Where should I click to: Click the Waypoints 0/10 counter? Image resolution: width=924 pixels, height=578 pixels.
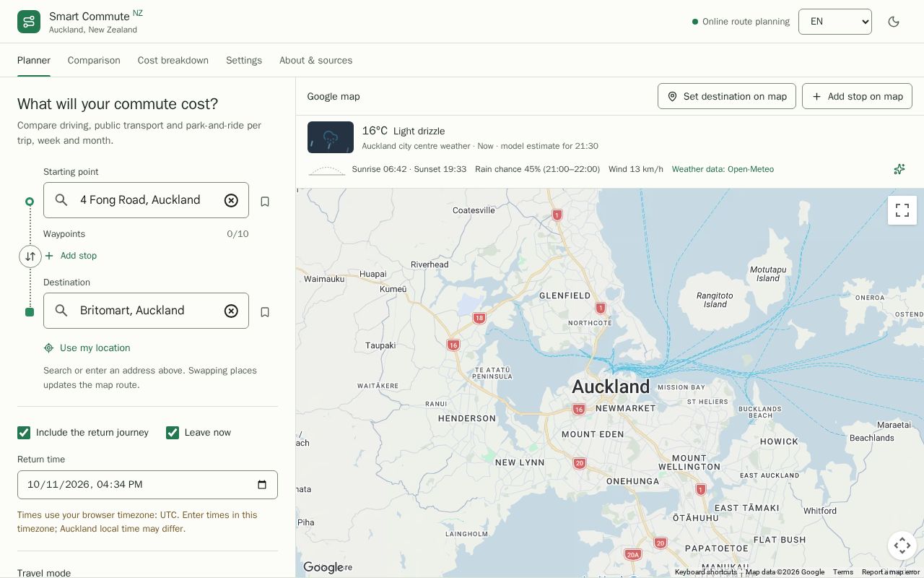(x=237, y=234)
